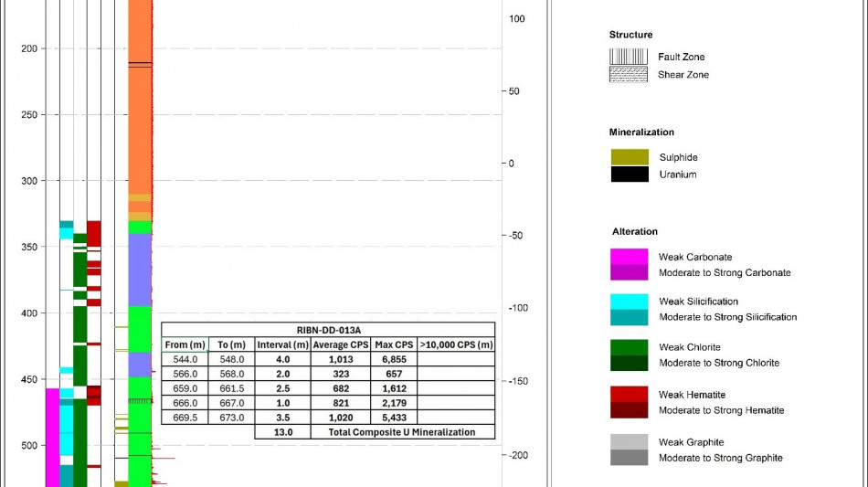This screenshot has height=487, width=868.
Task: Click the Moderate to Strong Graphite swatch
Action: tap(629, 458)
